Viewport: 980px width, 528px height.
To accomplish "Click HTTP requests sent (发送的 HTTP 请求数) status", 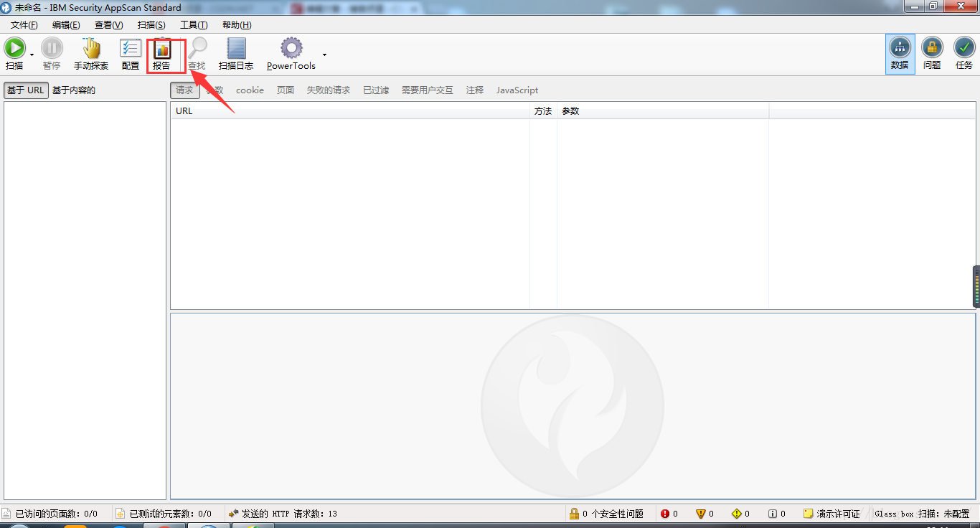I will pyautogui.click(x=289, y=514).
